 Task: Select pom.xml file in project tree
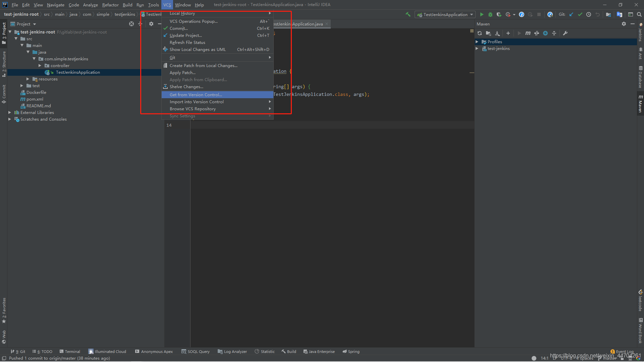35,99
